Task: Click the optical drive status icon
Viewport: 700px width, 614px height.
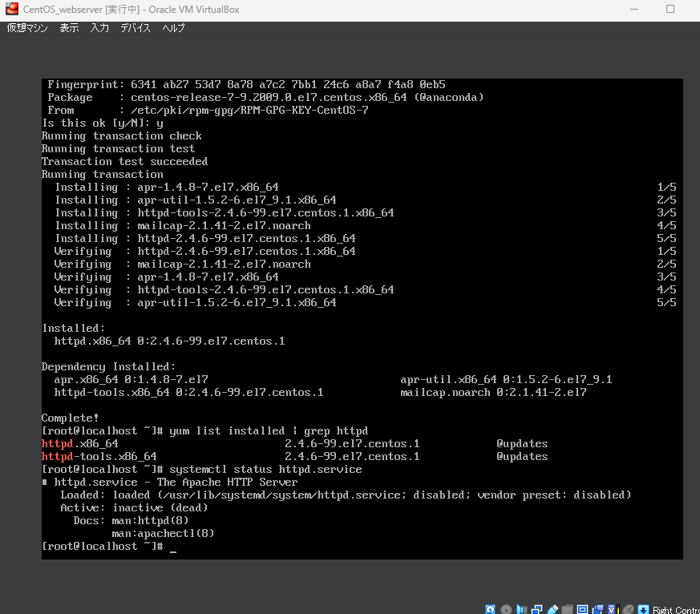Action: click(506, 608)
